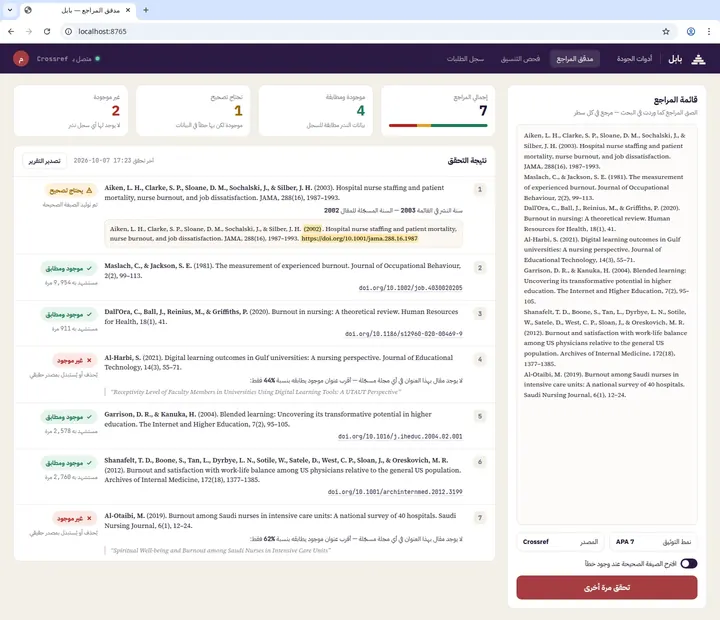Click the user avatar م
Image resolution: width=720 pixels, height=620 pixels.
[x=21, y=59]
